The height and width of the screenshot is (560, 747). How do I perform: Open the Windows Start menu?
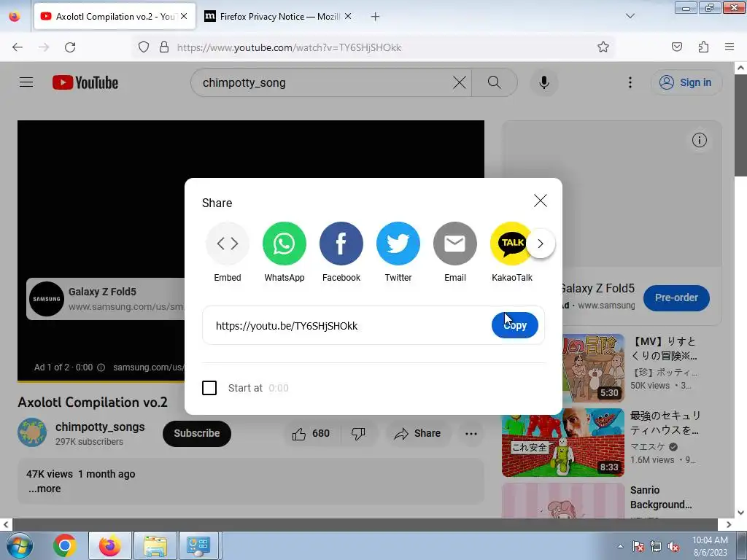coord(19,545)
